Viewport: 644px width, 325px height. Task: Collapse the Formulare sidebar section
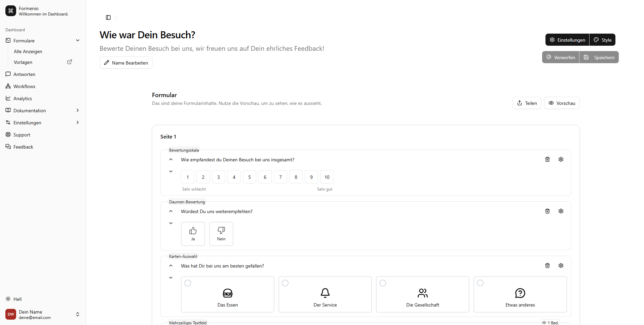78,41
